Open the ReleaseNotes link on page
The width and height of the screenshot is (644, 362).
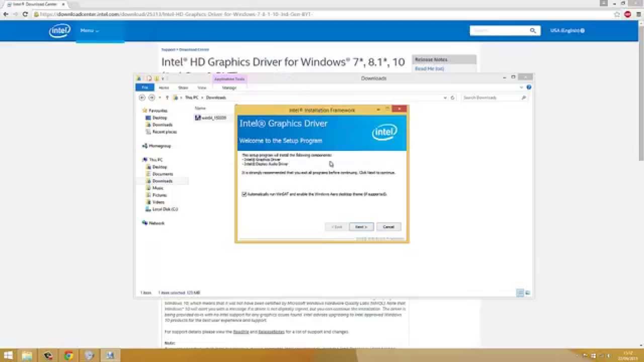[271, 332]
